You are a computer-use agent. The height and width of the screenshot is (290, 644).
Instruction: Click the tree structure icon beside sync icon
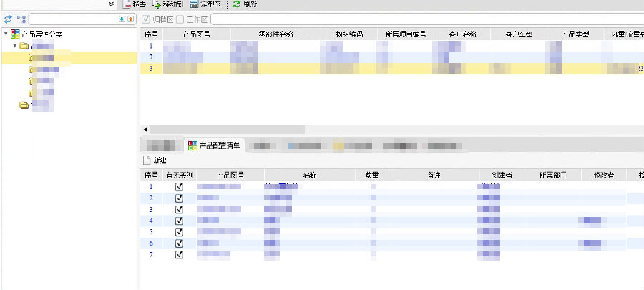pos(21,19)
